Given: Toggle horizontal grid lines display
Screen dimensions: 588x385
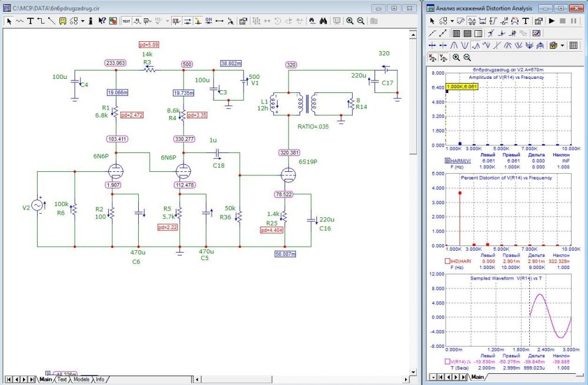Looking at the screenshot, I should [467, 33].
